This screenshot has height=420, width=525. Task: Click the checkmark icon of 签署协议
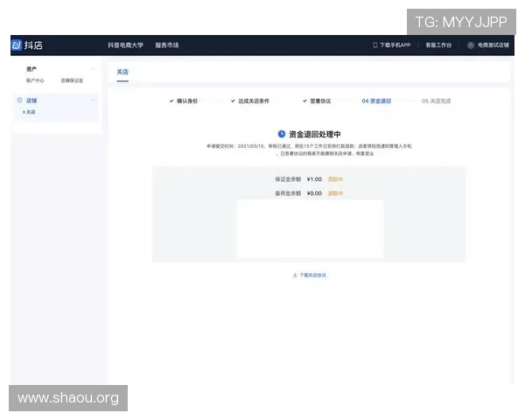point(304,101)
